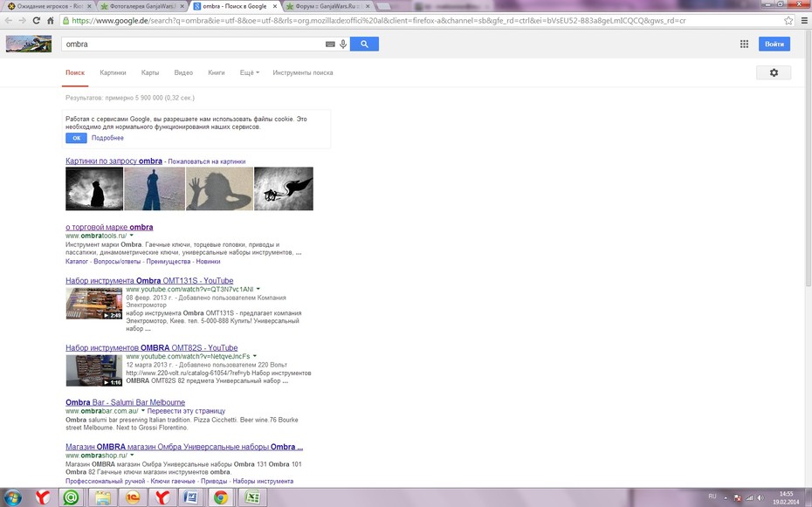The image size is (812, 507).
Task: Click the browser address bar URL
Action: pyautogui.click(x=378, y=21)
